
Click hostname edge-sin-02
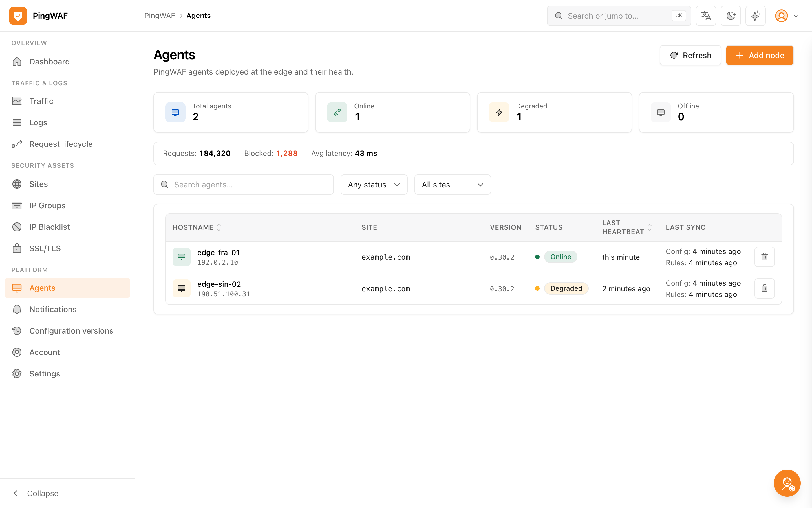219,284
